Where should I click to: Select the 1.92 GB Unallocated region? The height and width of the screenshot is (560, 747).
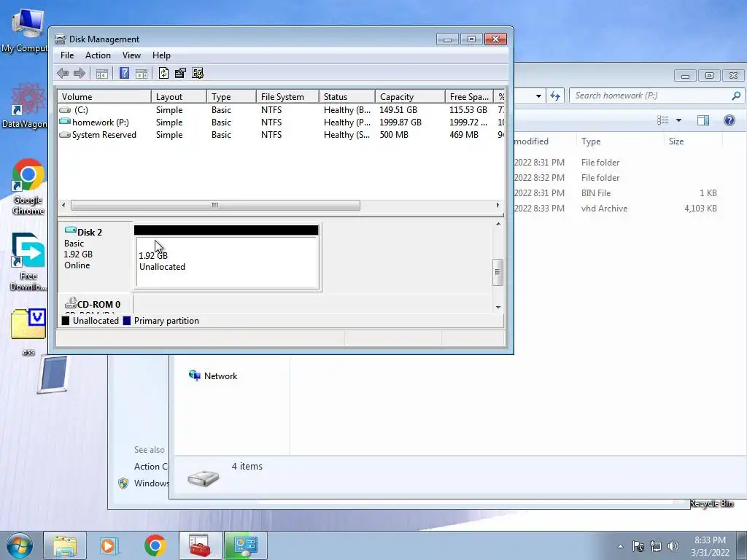tap(226, 257)
